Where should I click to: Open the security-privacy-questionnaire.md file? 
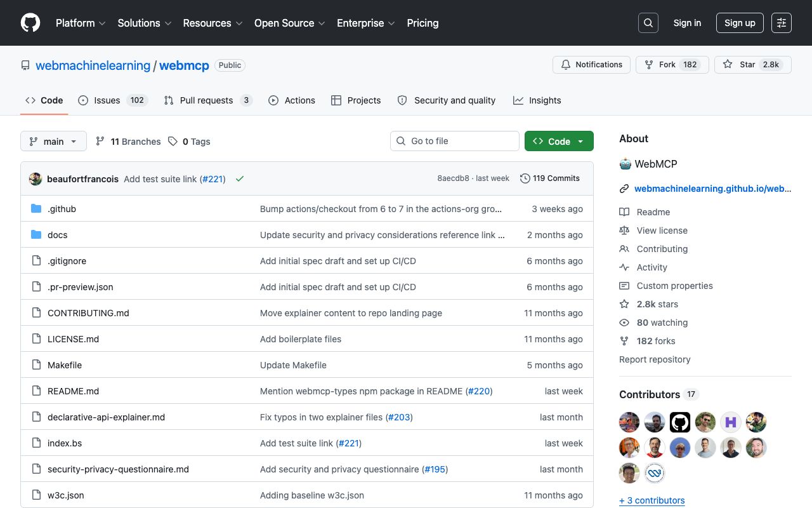118,469
